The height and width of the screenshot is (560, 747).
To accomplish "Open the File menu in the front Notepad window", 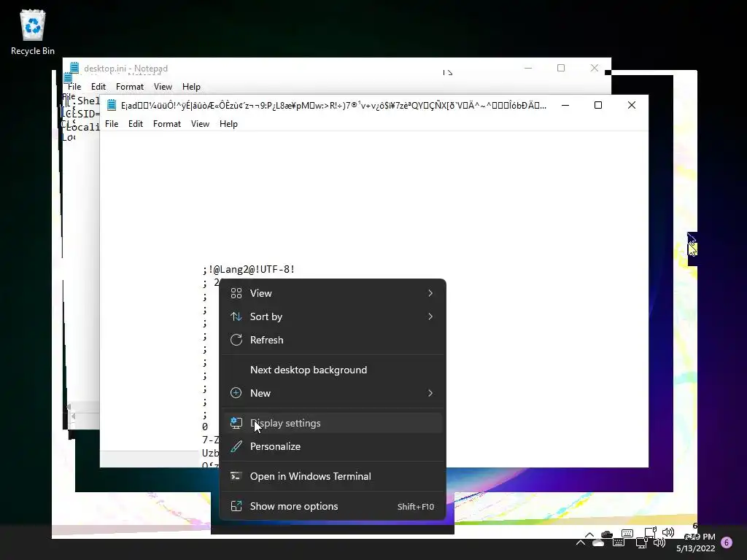I will [x=112, y=124].
